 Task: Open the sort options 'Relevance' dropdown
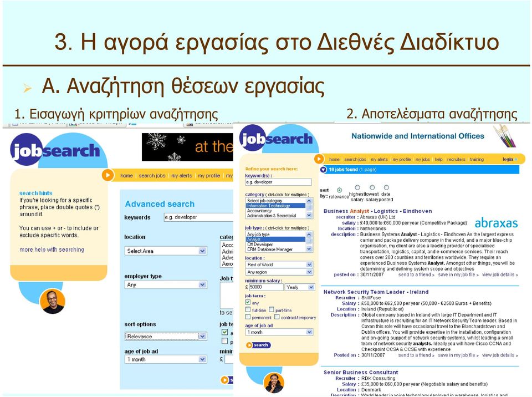tap(166, 336)
